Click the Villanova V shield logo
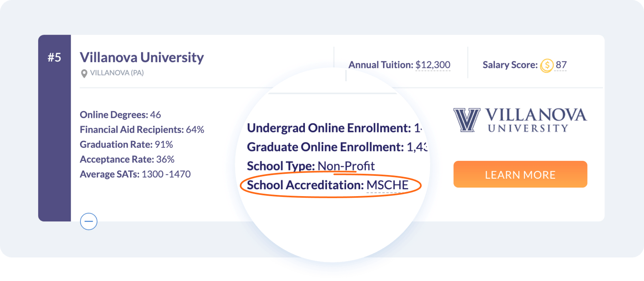644x281 pixels. click(x=467, y=120)
